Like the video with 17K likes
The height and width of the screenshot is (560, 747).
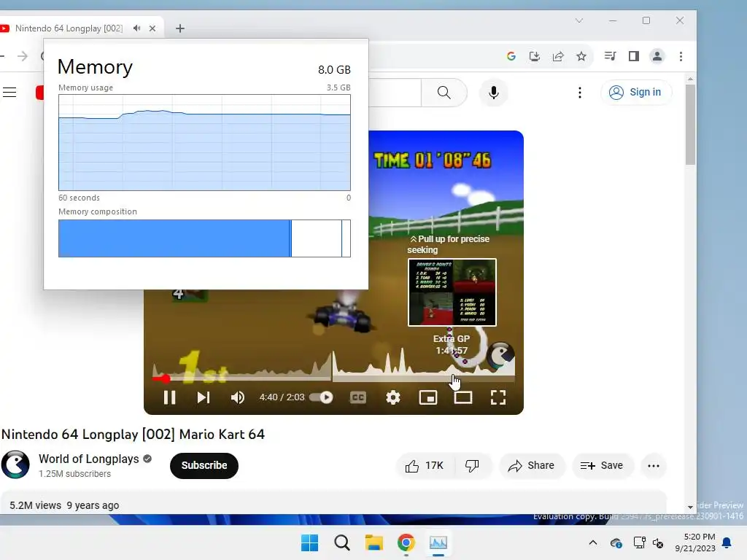click(424, 466)
